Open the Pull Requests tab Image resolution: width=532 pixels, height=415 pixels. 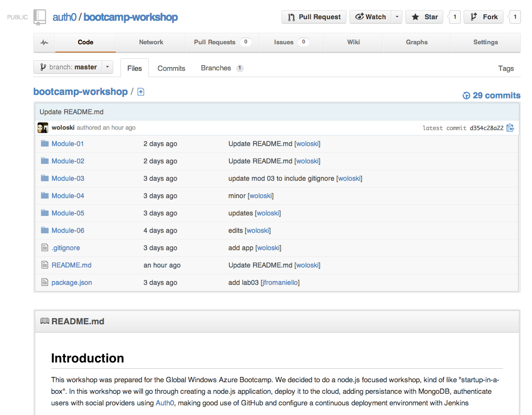pyautogui.click(x=222, y=42)
